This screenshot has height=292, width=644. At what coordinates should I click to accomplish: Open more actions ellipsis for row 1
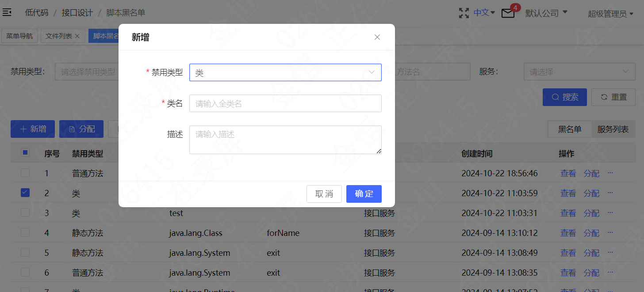point(610,173)
